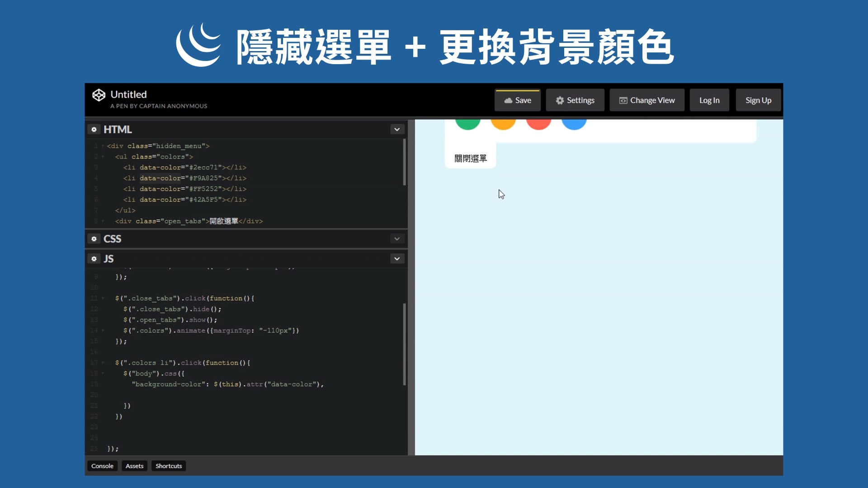Open JS editor settings gear

click(x=94, y=258)
